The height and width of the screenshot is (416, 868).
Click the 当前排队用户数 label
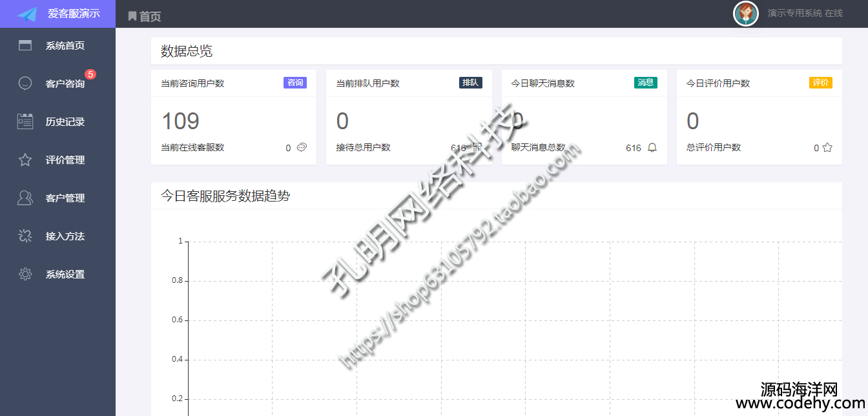click(368, 83)
